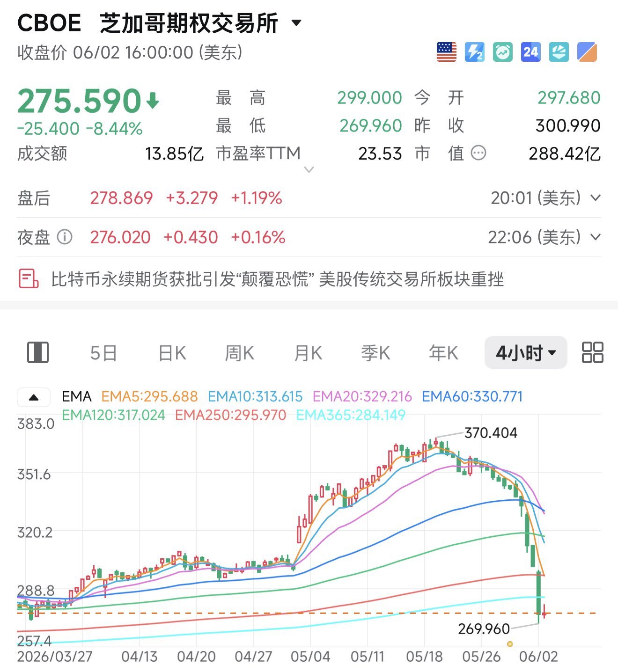Viewport: 618px width, 672px height.
Task: Expand the 夜盘 overnight row chevron
Action: [x=595, y=237]
